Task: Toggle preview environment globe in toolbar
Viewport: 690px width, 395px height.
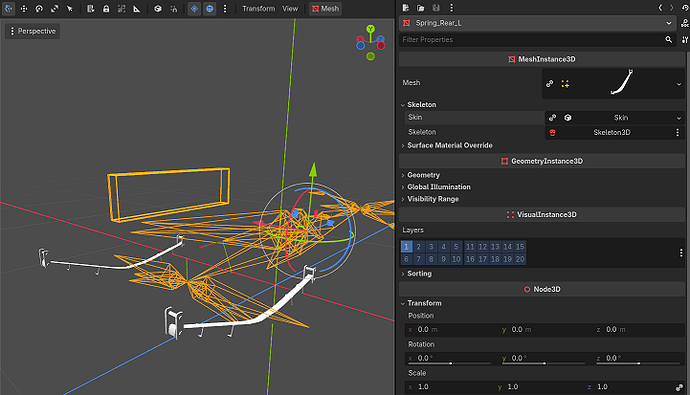Action: [210, 8]
